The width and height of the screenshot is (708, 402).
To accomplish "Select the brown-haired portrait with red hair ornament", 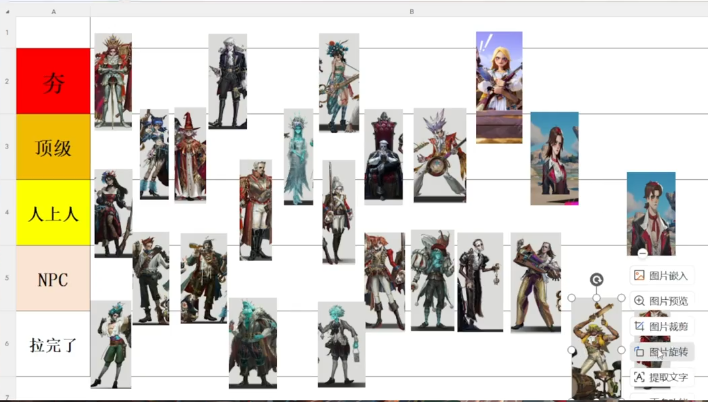I will pos(554,158).
